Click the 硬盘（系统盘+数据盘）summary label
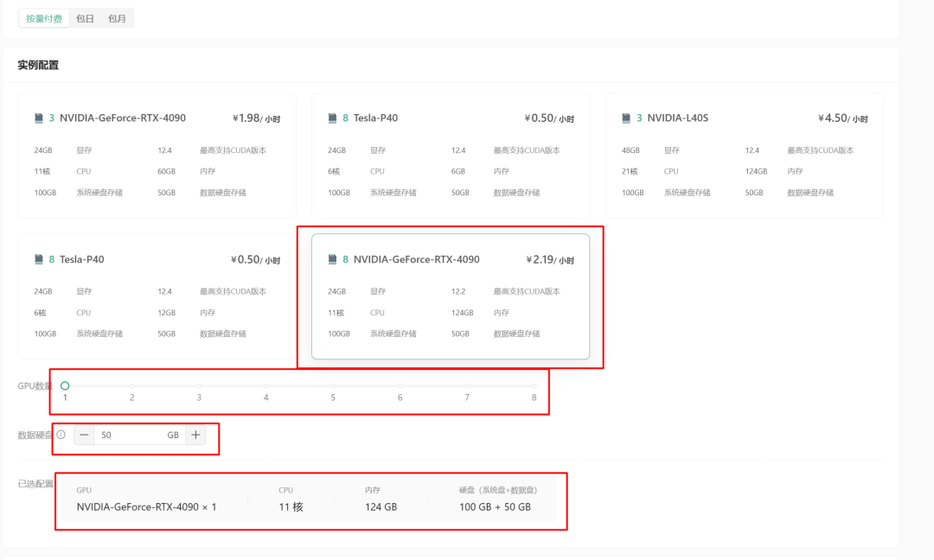Image resolution: width=934 pixels, height=560 pixels. click(499, 490)
